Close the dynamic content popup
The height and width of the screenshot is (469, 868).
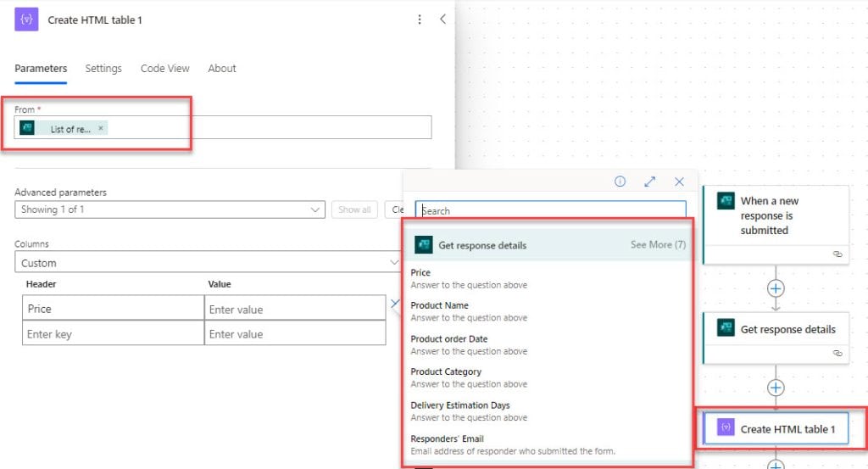pyautogui.click(x=679, y=181)
